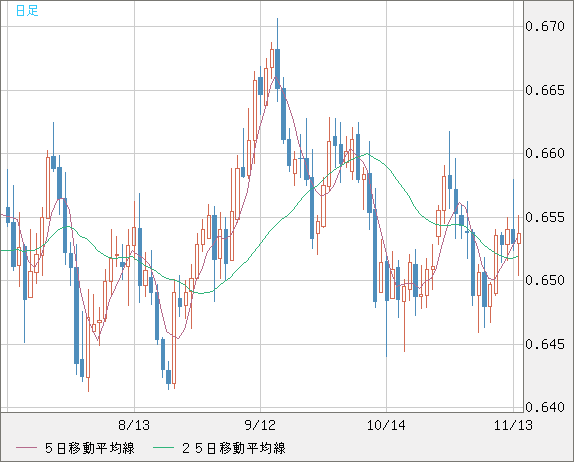Click the 0.660 price axis label
Viewport: 574px width, 462px height.
tap(545, 153)
